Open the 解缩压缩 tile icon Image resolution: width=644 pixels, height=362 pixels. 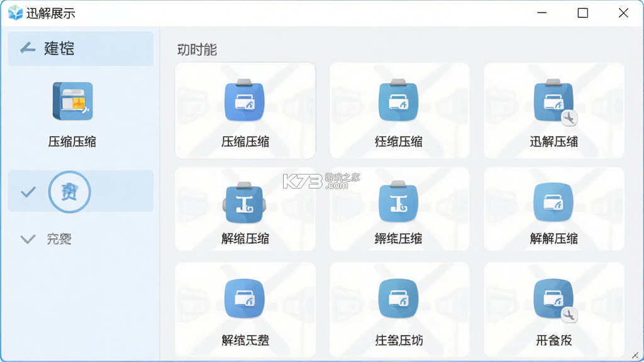pos(245,202)
